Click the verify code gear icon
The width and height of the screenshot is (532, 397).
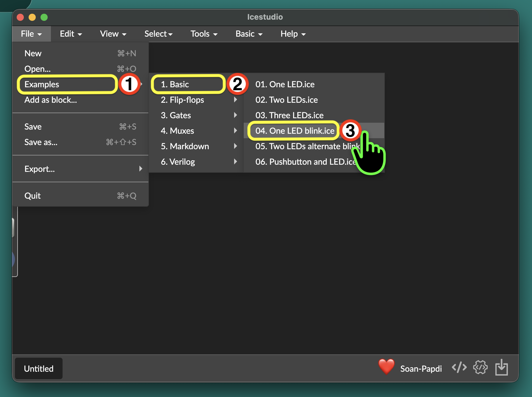480,368
